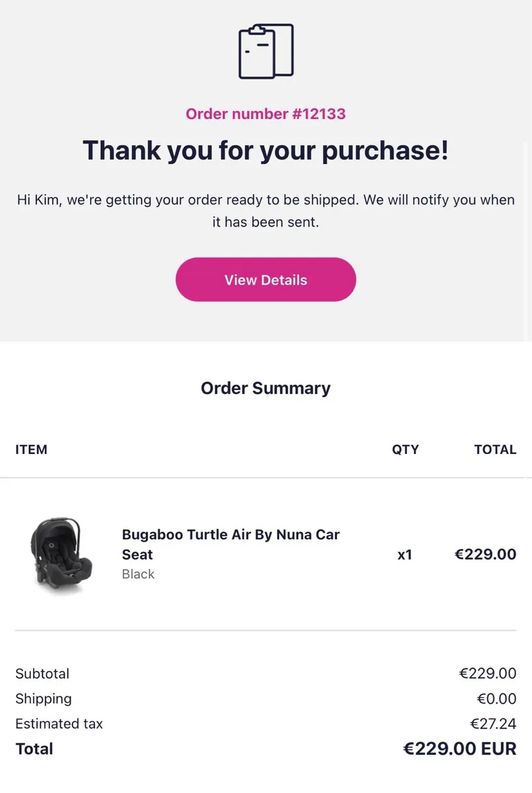Click the QTY column header
Image resolution: width=532 pixels, height=793 pixels.
coord(405,449)
